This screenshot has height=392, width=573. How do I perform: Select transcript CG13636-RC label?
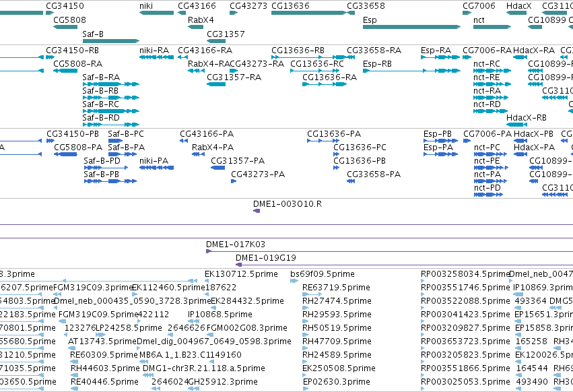[317, 63]
